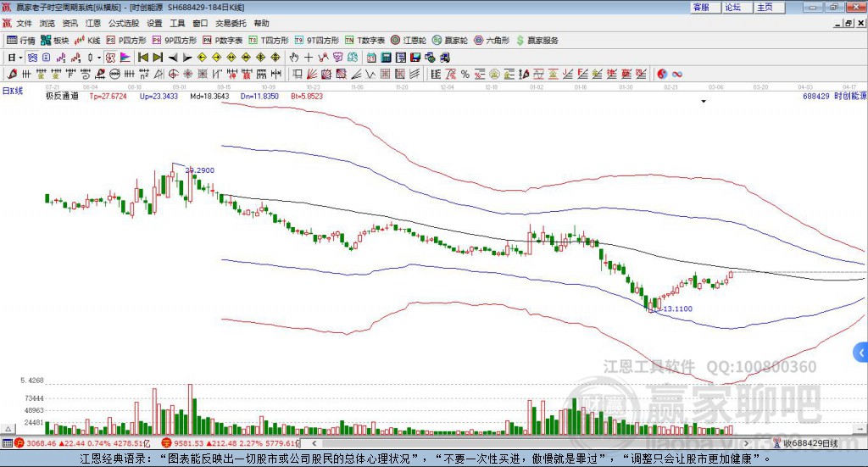The width and height of the screenshot is (868, 467).
Task: Click the 客服 customer service button
Action: (705, 7)
